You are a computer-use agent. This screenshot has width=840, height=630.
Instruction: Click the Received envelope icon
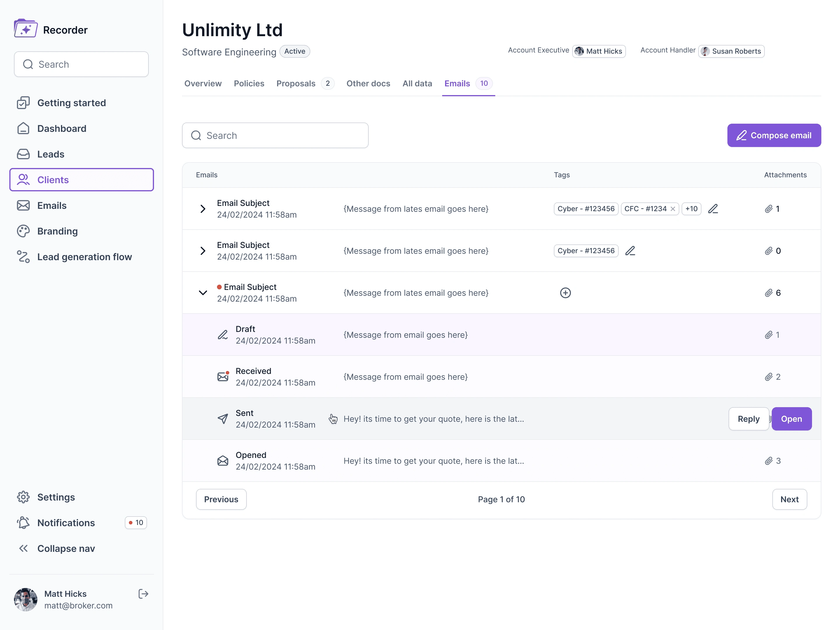pos(223,377)
